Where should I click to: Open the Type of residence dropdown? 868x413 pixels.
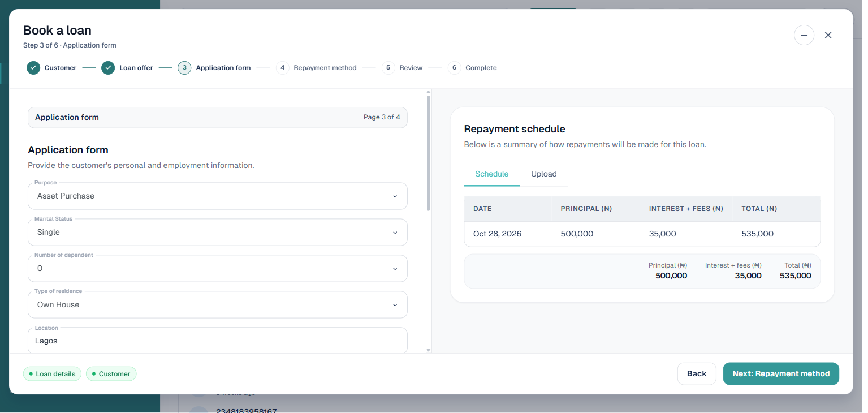tap(218, 304)
